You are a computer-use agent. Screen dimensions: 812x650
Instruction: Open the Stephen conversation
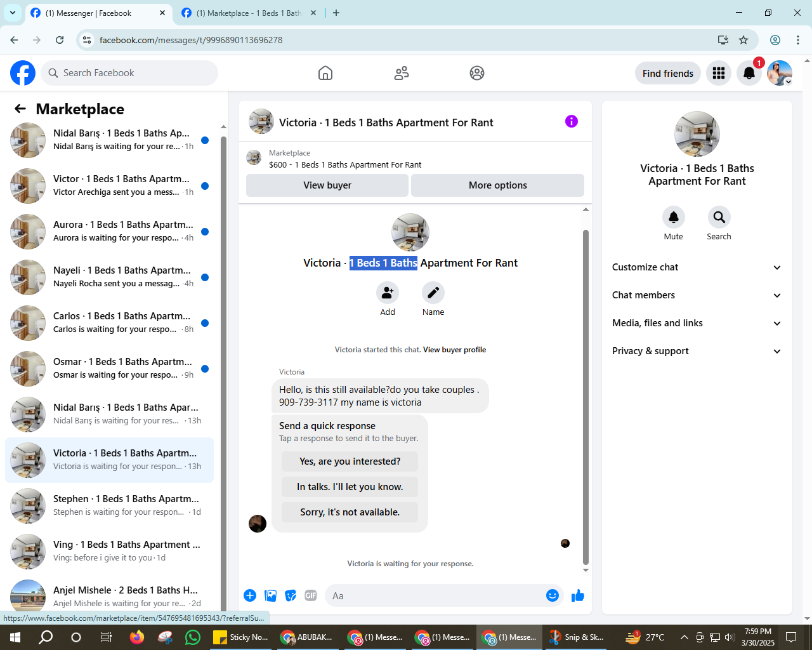click(x=109, y=506)
